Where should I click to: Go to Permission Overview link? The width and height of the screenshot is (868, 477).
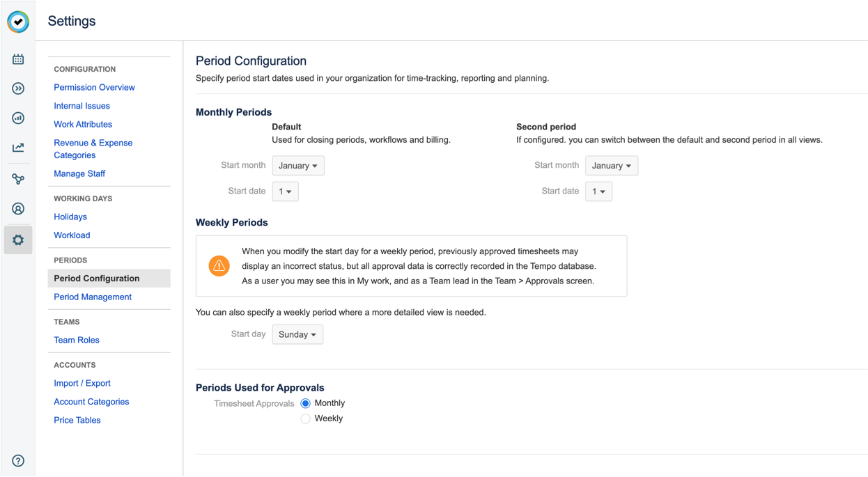coord(94,88)
